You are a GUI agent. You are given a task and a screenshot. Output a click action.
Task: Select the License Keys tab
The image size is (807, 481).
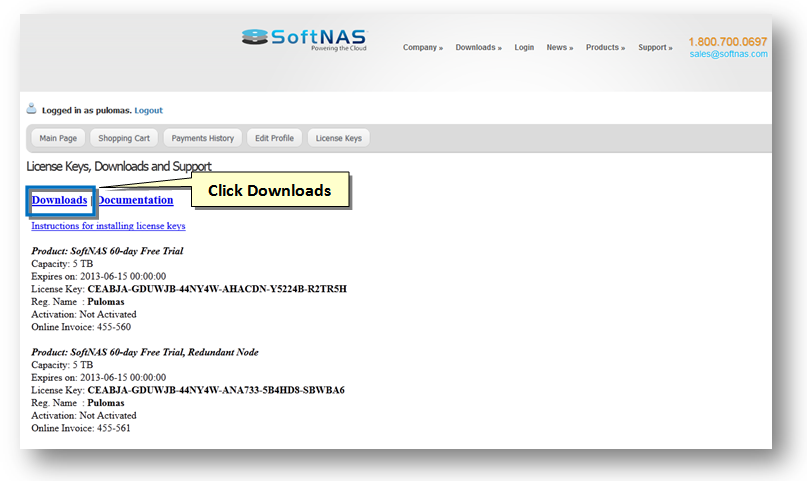point(339,138)
